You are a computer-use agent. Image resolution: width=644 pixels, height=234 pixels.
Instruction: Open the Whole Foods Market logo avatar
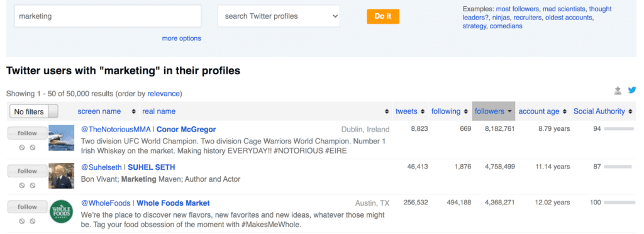coord(61,211)
